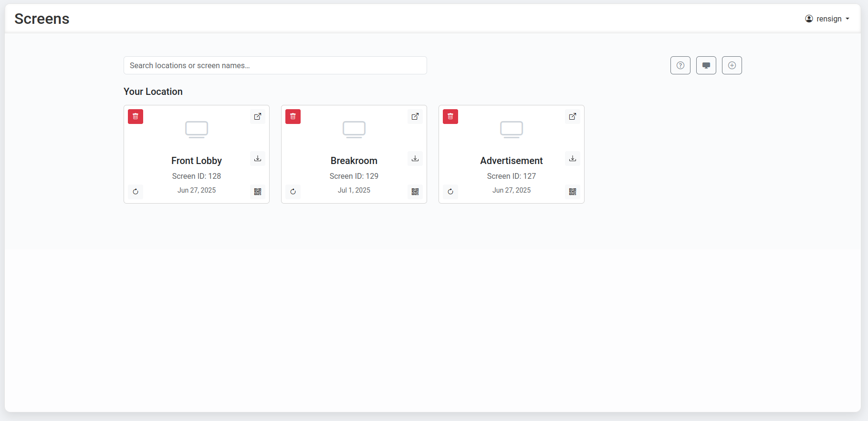Download the Advertisement screen
The image size is (868, 421).
click(x=573, y=158)
